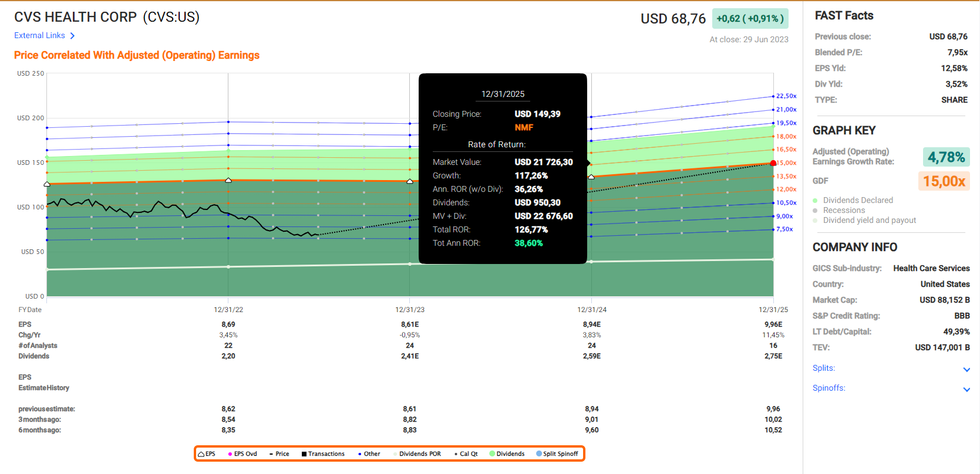The height and width of the screenshot is (474, 980).
Task: Click the magenta EPS Ovd legend dot
Action: tap(230, 454)
